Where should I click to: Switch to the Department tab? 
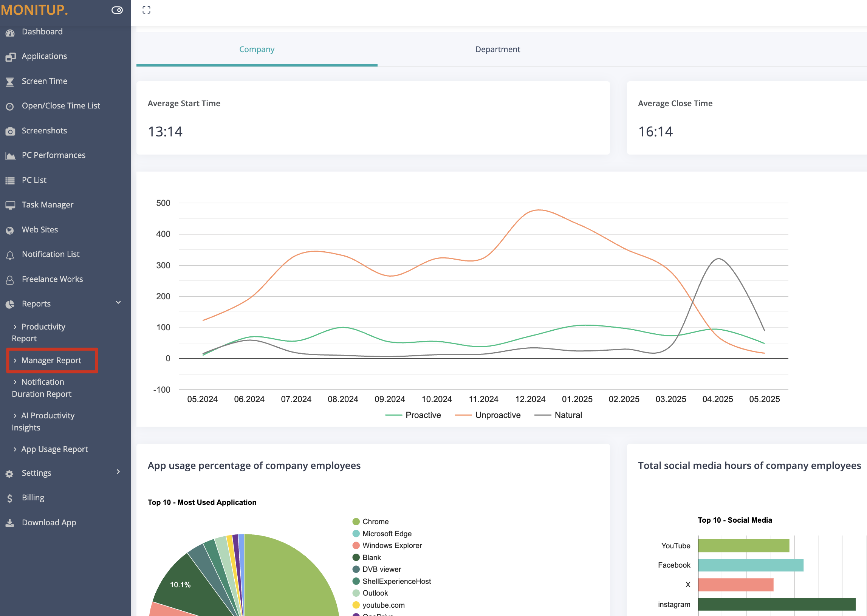click(x=498, y=49)
